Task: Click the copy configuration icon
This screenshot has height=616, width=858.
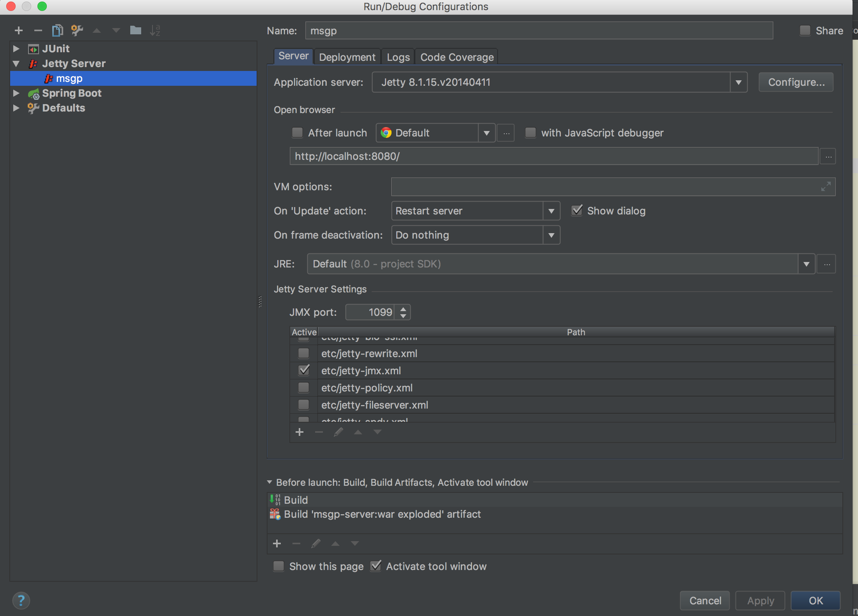Action: [x=57, y=30]
